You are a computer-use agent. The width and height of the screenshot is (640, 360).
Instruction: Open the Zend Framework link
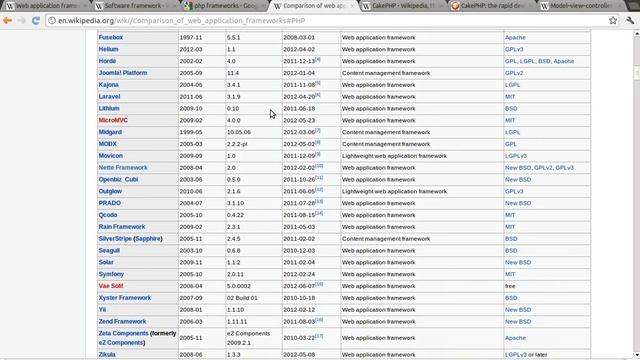pos(122,321)
